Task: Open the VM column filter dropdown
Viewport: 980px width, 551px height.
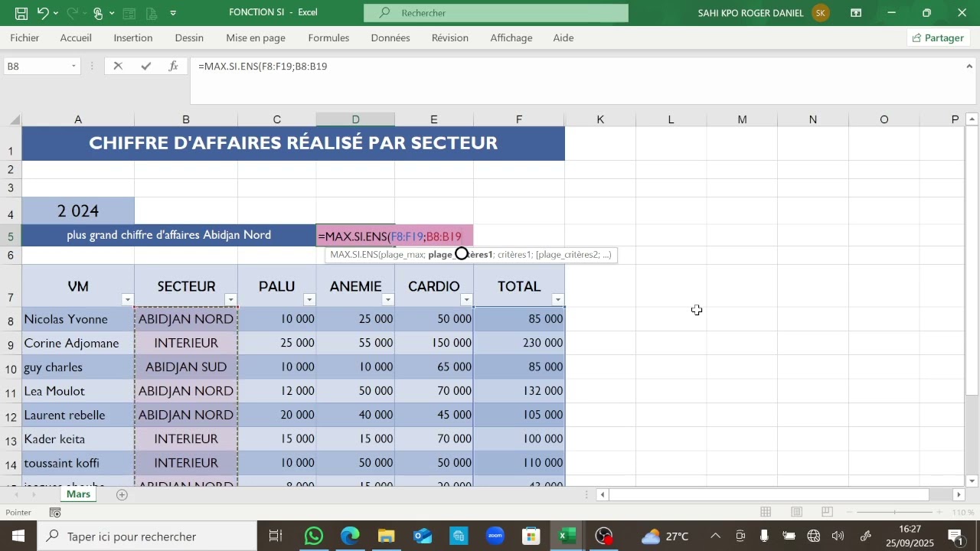Action: point(128,300)
